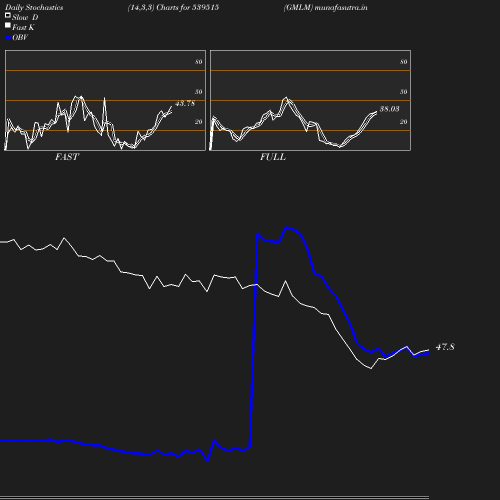
Task: Click the blue OBV line peak
Action: point(286,228)
